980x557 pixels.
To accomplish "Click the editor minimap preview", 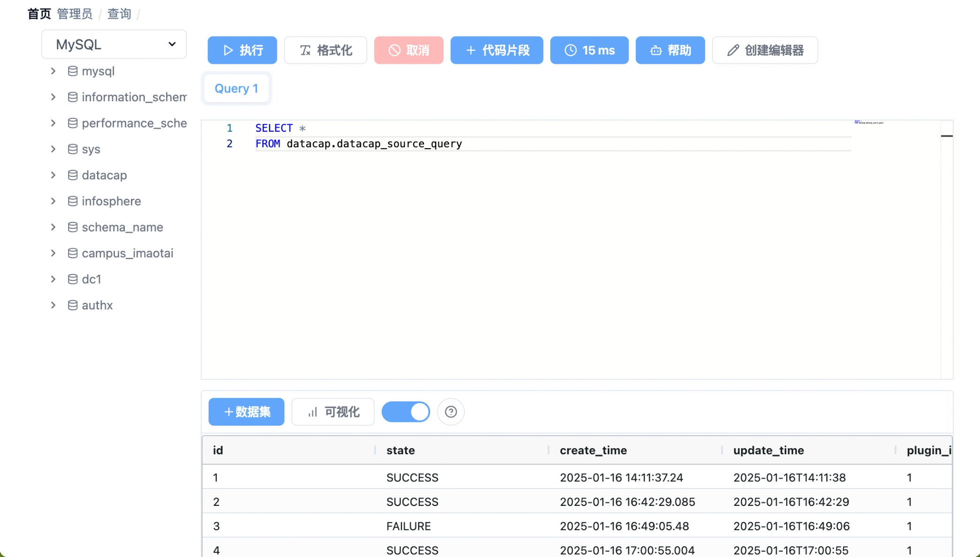I will [869, 123].
